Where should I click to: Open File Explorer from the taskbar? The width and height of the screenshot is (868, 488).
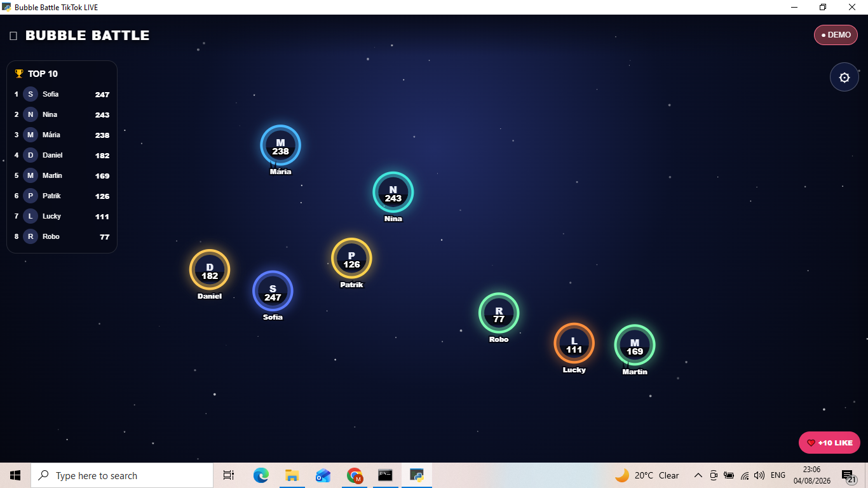click(x=292, y=475)
